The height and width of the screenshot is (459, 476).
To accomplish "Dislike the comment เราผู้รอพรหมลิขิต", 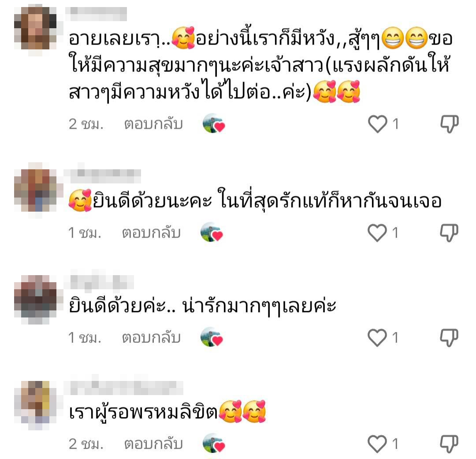I will point(449,444).
